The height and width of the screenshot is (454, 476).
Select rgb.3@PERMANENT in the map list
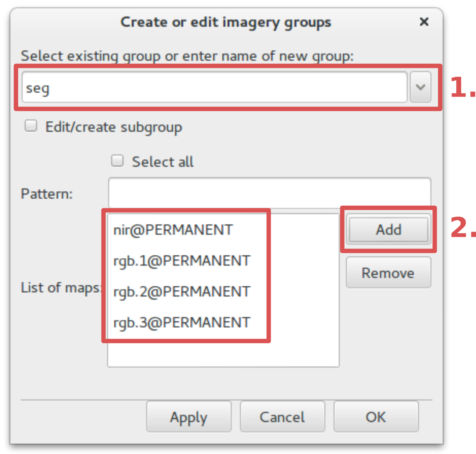coord(182,323)
